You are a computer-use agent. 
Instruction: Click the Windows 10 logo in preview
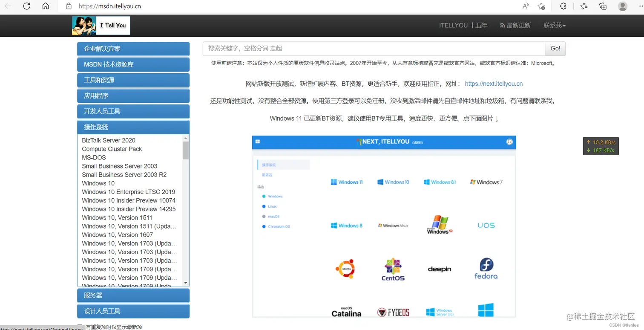pos(393,182)
